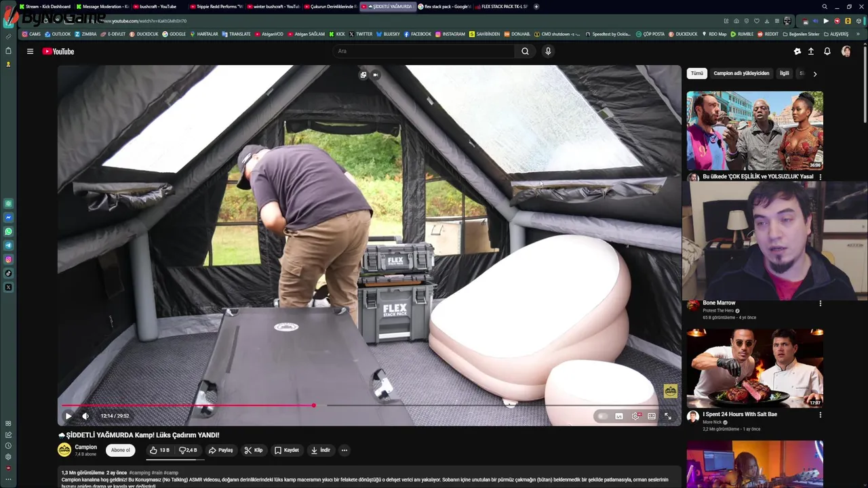Toggle the autoplay switch in player
This screenshot has height=488, width=868.
click(602, 416)
